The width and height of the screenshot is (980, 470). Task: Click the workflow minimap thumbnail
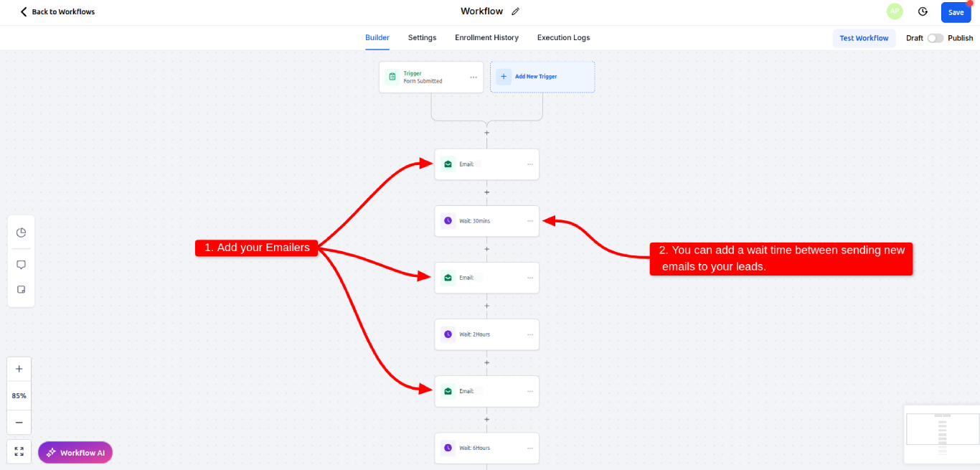[x=941, y=433]
